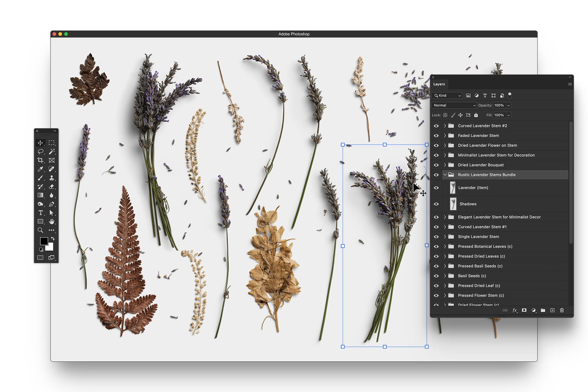588x392 pixels.
Task: Expand the Single Lavender Stem group
Action: [445, 237]
